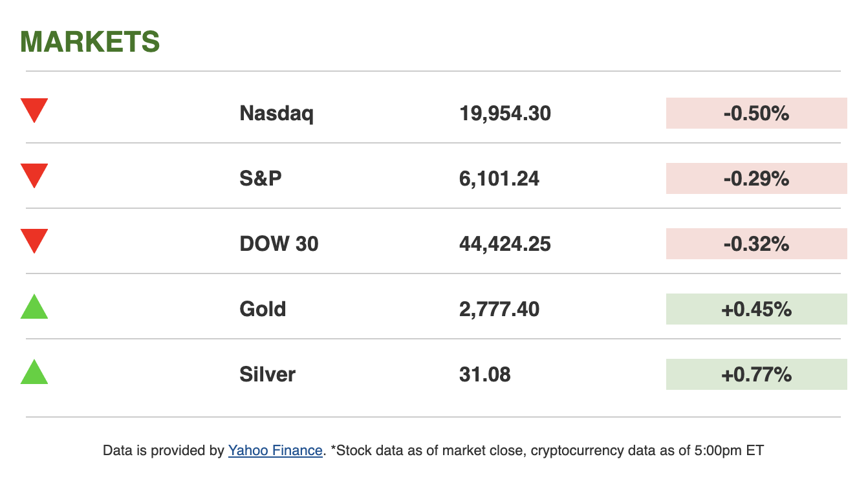Open the Yahoo Finance link
The width and height of the screenshot is (868, 481).
pos(275,451)
